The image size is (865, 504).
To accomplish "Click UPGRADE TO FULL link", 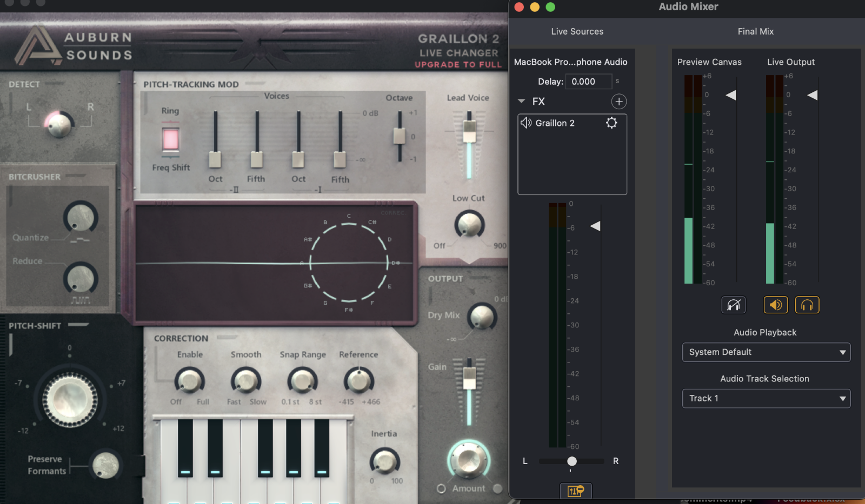I will [x=458, y=64].
